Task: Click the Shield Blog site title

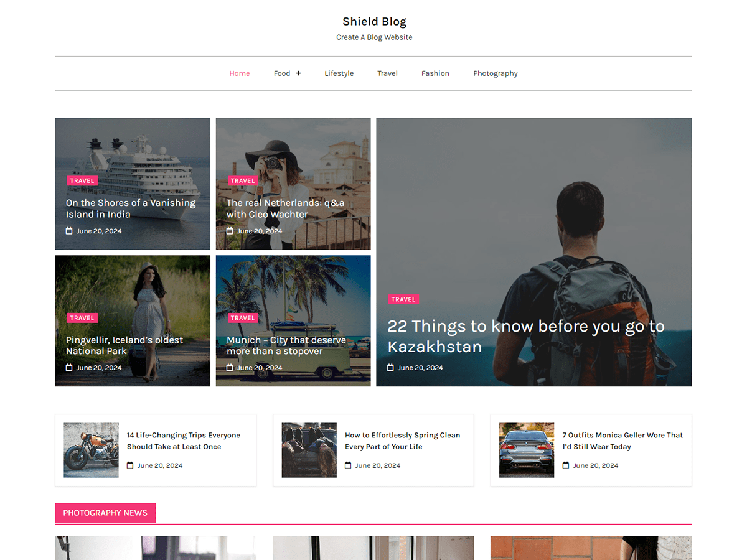Action: tap(374, 21)
